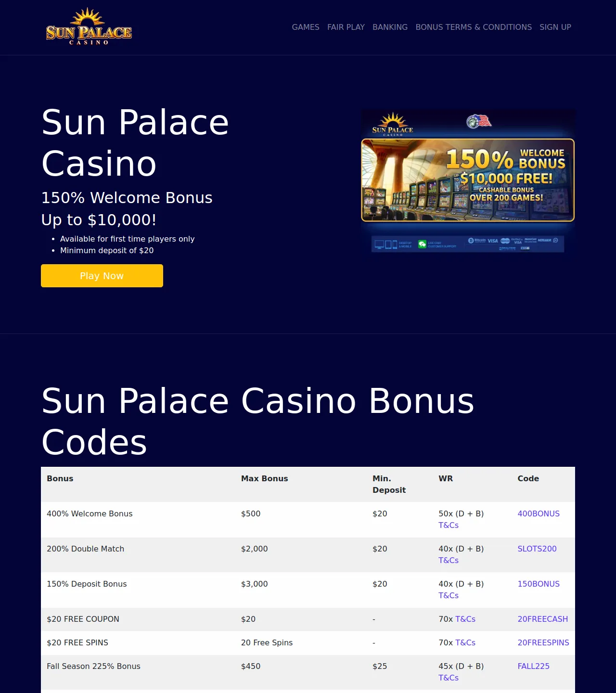Click the 150BONUS code link
Viewport: 616px width, 693px height.
[x=539, y=584]
